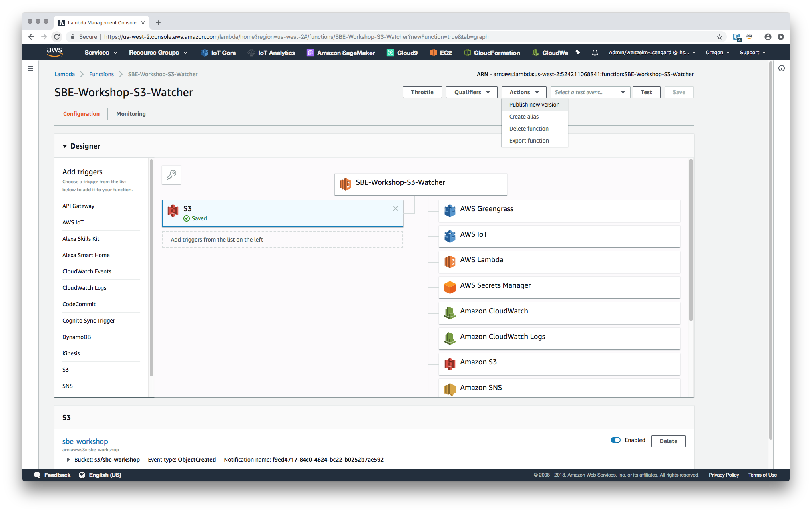Open the Support menu
Screen dimensions: 812x513
[x=753, y=53]
